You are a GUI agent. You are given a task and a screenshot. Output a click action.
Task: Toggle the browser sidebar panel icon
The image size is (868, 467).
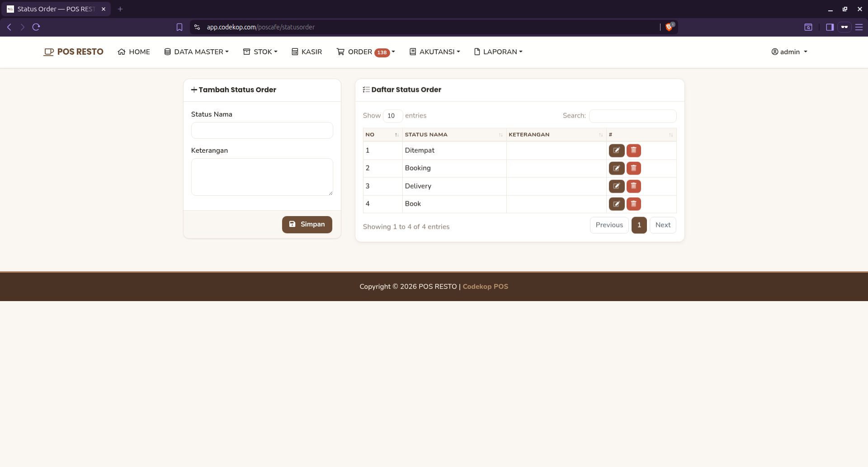[830, 27]
